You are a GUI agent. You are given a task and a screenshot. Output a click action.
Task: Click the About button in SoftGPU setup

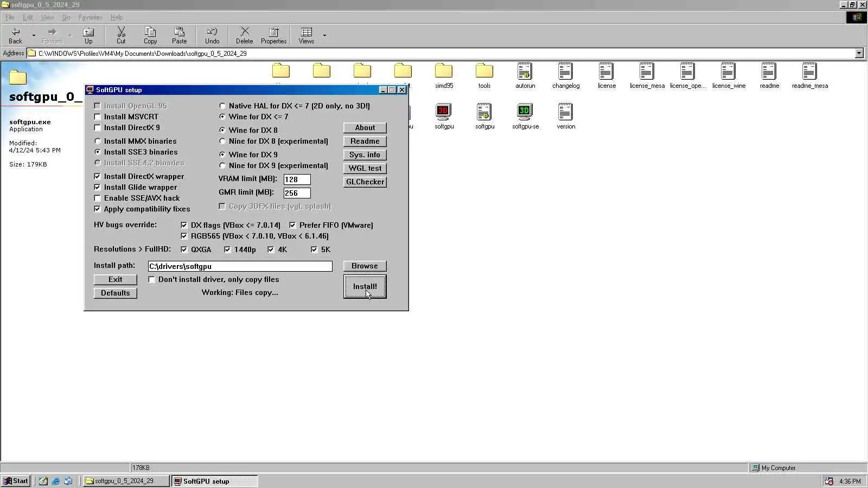point(365,128)
